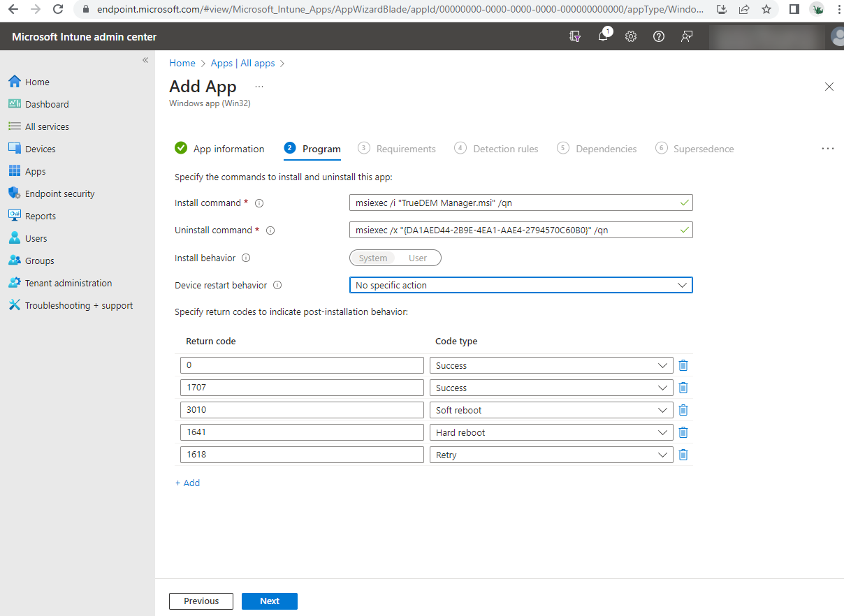Set install behavior to User
This screenshot has height=616, width=844.
[418, 258]
